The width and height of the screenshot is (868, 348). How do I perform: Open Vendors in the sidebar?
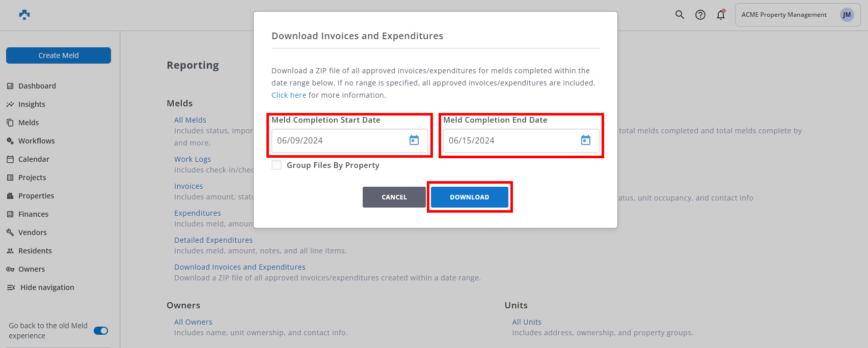coord(32,233)
